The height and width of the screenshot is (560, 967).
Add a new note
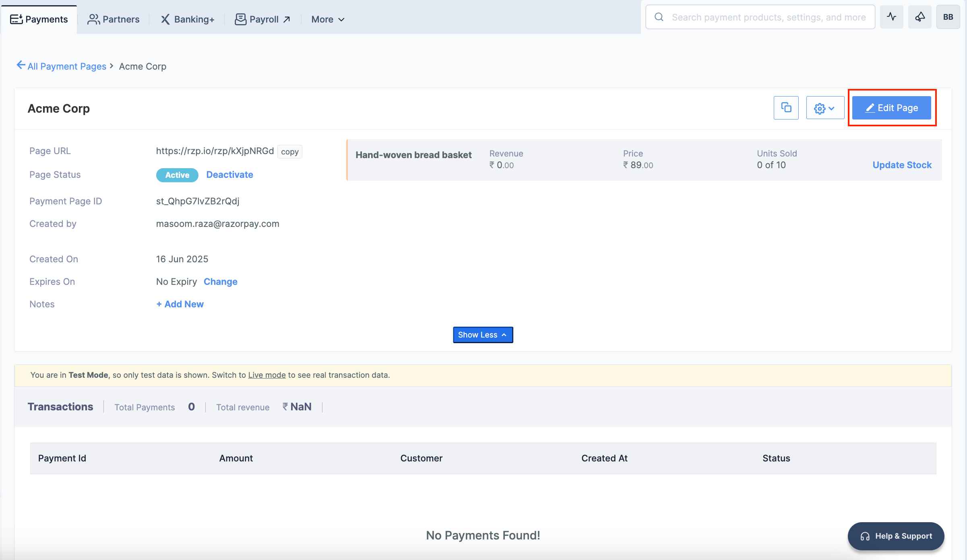click(180, 304)
